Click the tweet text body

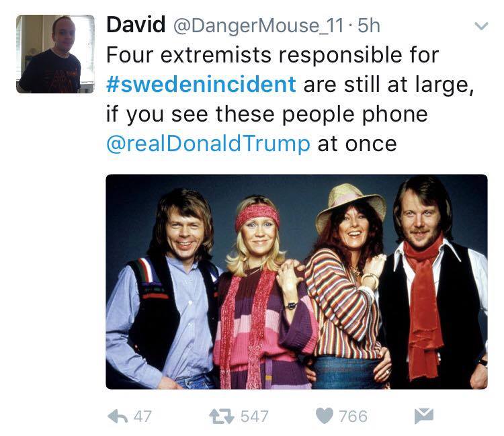(x=290, y=99)
